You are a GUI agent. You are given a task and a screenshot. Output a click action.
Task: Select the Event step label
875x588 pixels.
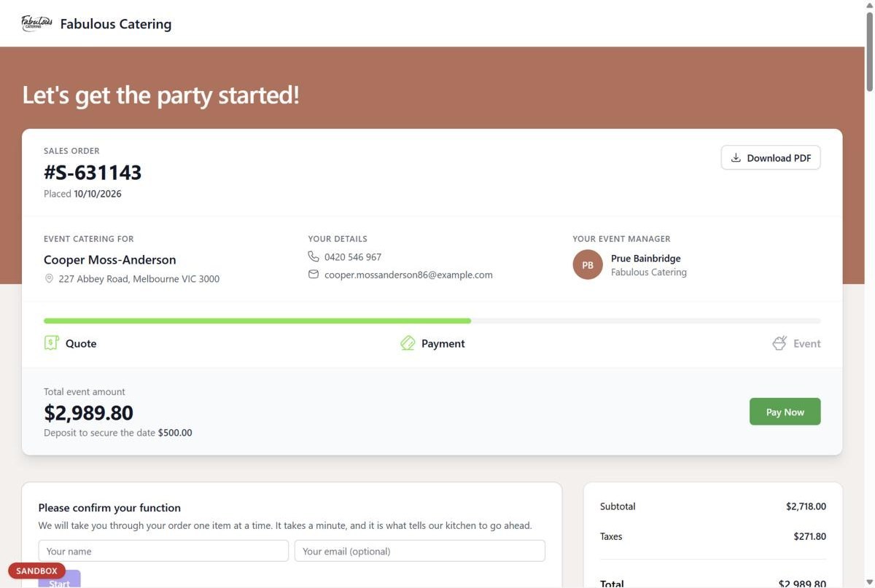click(x=807, y=343)
